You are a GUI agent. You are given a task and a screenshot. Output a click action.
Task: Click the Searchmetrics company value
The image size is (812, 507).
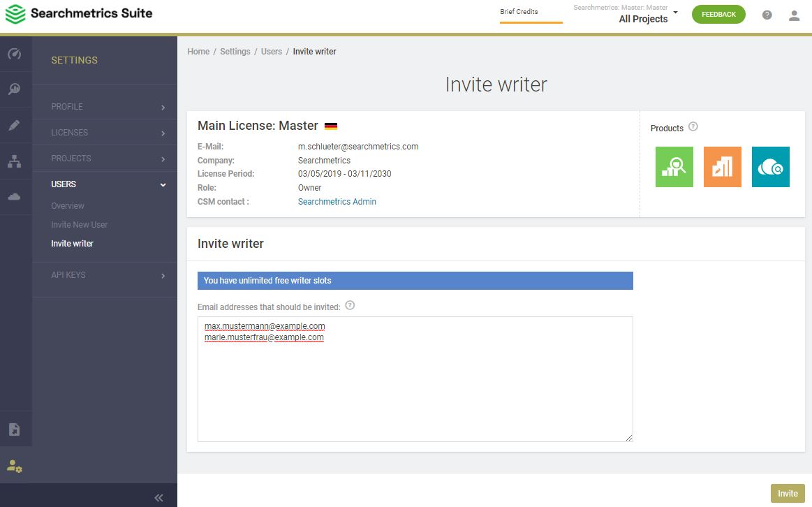point(324,161)
